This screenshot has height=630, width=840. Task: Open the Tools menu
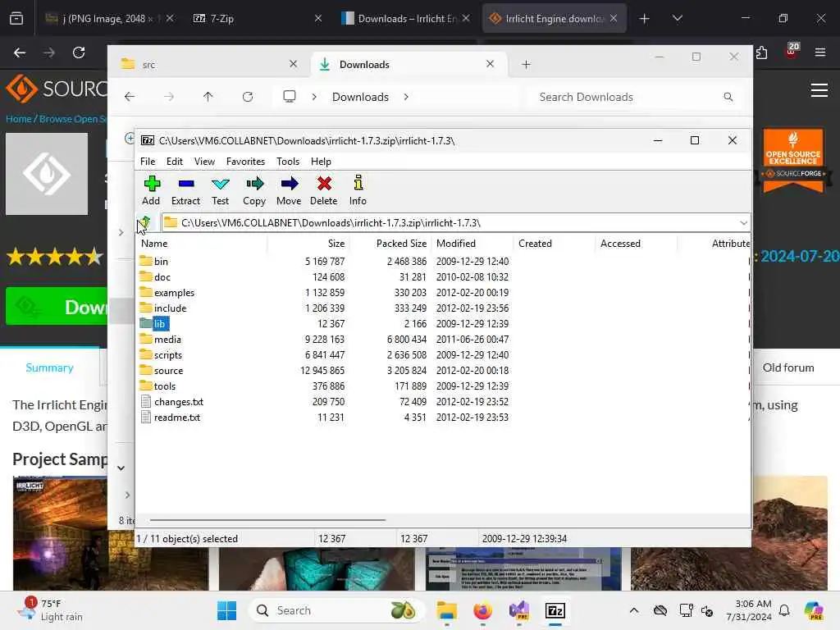click(x=288, y=162)
